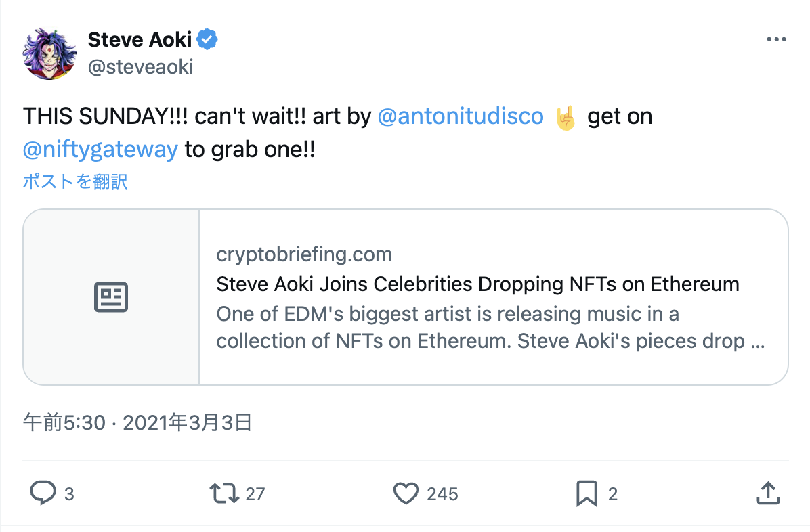Click the @steveaoki handle
810x532 pixels.
point(140,66)
